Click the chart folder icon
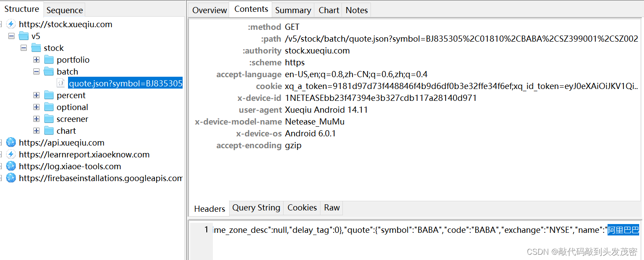The width and height of the screenshot is (644, 260). [49, 131]
